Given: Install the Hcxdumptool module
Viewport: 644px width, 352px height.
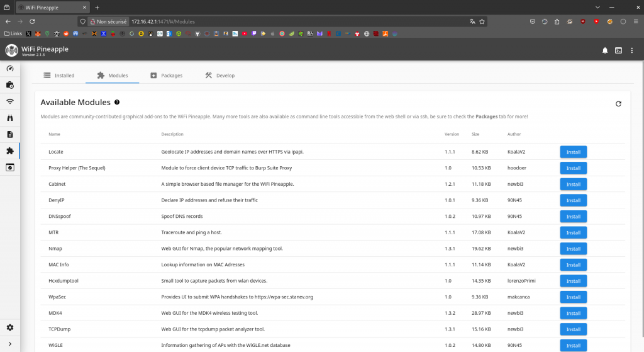Looking at the screenshot, I should pyautogui.click(x=574, y=281).
